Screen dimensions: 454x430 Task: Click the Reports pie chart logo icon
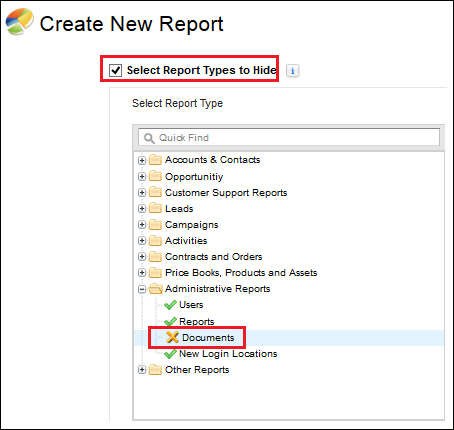tap(20, 21)
